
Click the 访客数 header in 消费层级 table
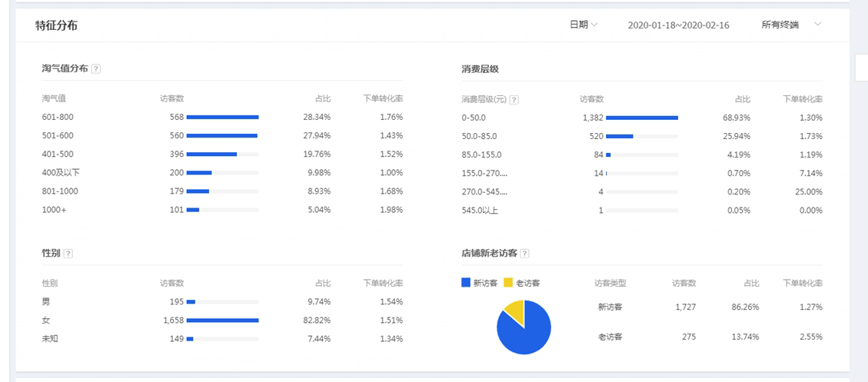click(x=591, y=99)
